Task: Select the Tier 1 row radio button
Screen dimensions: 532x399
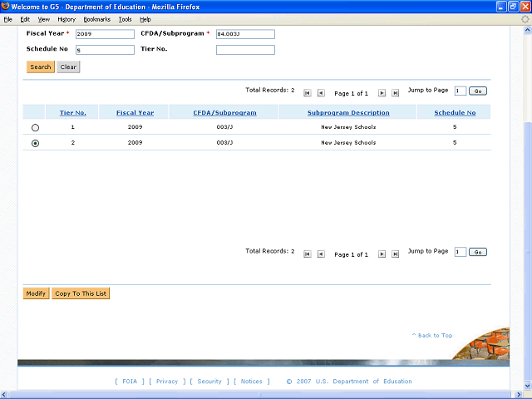Action: [x=35, y=128]
